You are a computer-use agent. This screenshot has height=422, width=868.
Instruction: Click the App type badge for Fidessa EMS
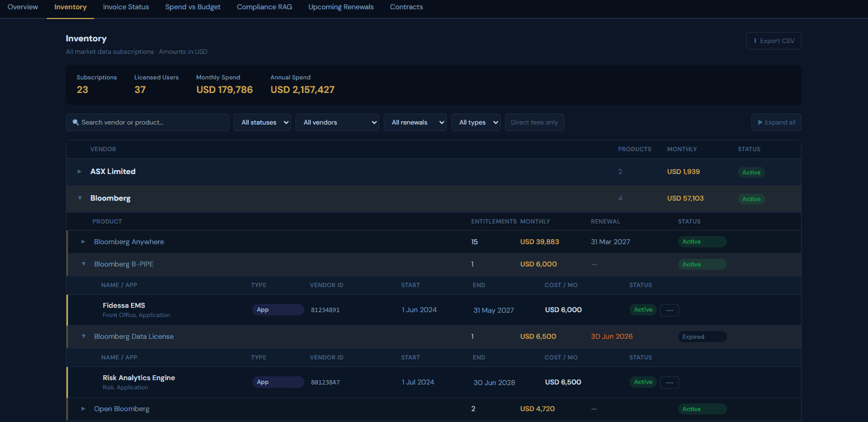(278, 309)
